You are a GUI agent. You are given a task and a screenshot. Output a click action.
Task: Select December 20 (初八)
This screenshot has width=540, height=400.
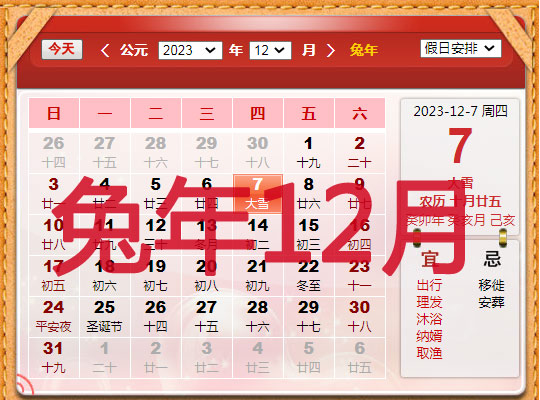[207, 276]
